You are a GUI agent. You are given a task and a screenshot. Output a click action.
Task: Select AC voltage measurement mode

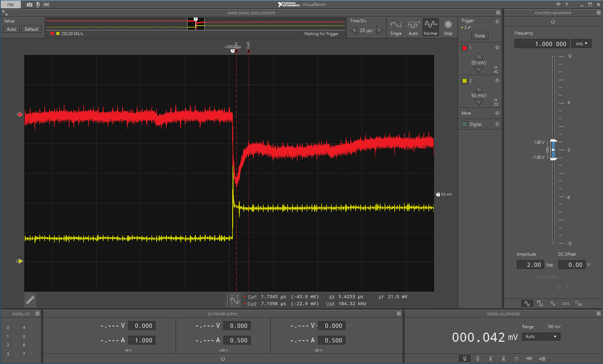click(x=478, y=359)
